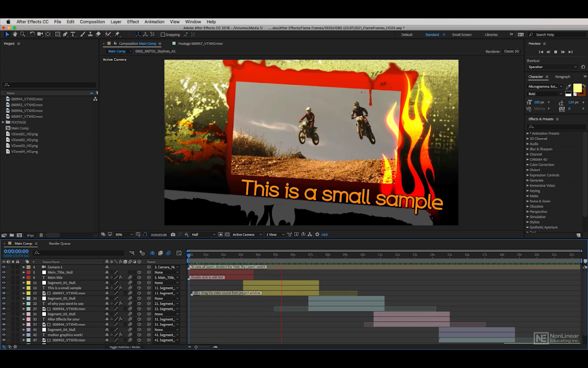This screenshot has height=368, width=588.
Task: Click Toggle Switches / Modes button
Action: pos(124,347)
